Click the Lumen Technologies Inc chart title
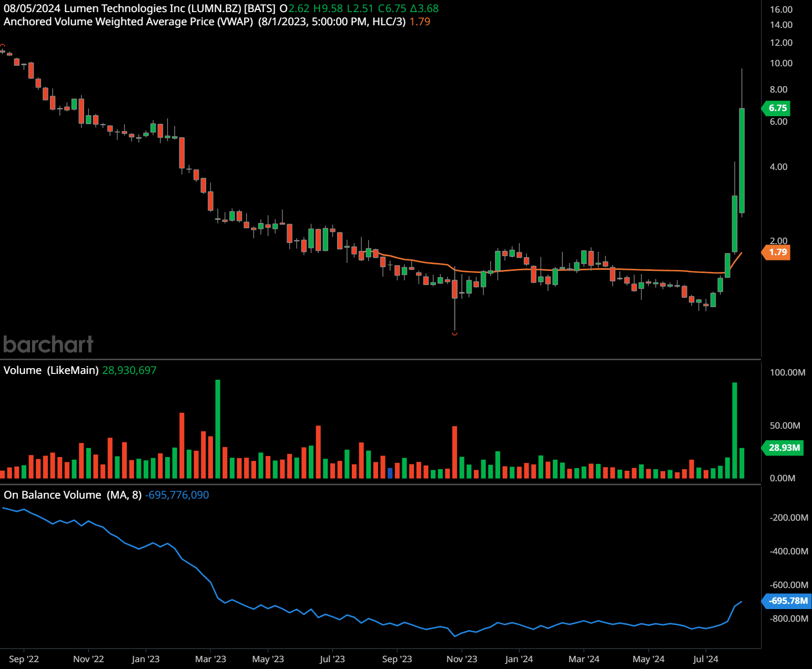 click(x=125, y=8)
